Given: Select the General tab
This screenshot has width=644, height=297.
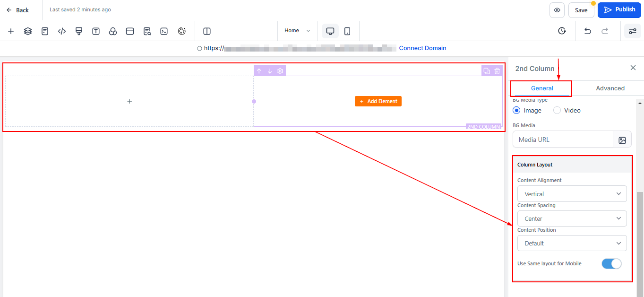Looking at the screenshot, I should (x=542, y=88).
